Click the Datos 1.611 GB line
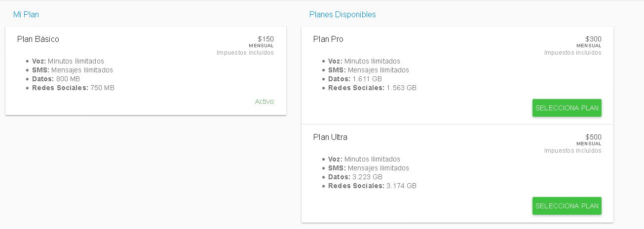The image size is (644, 229). 355,79
